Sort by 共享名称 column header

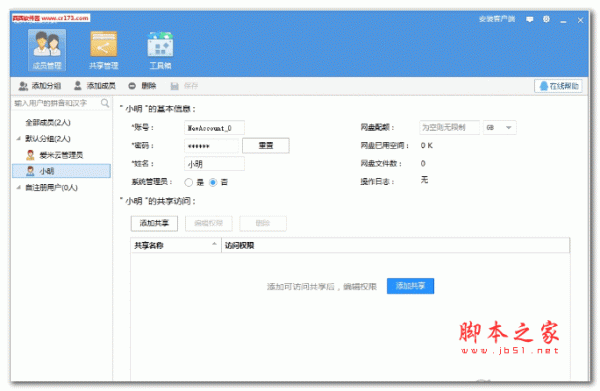click(176, 245)
